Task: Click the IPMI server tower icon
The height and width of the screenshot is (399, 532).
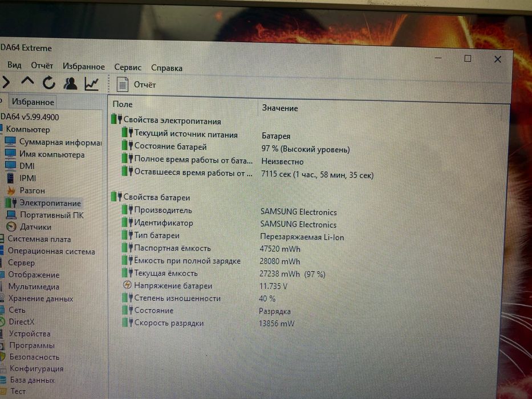Action: [x=10, y=178]
